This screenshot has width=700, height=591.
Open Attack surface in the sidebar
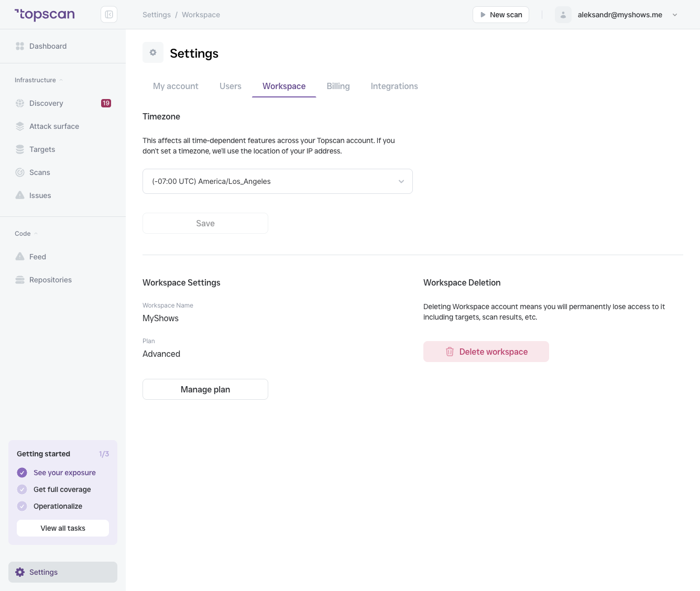[x=63, y=126]
